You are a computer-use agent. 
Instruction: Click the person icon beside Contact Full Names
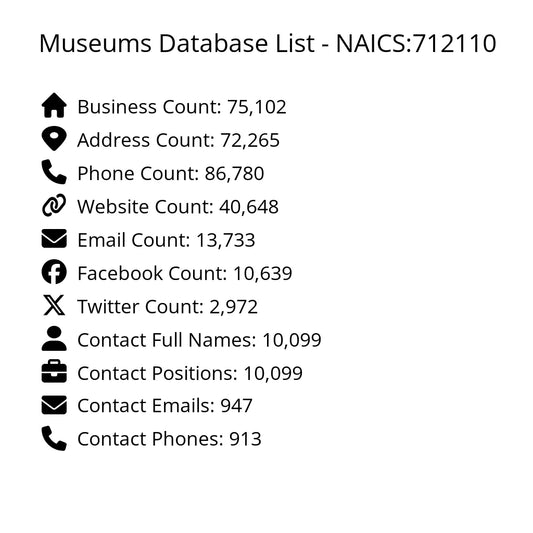click(54, 338)
